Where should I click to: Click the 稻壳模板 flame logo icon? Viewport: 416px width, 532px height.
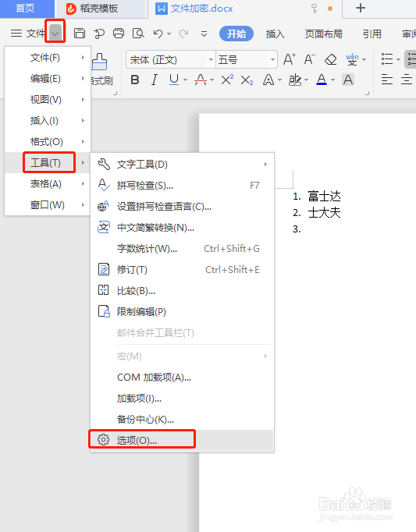coord(71,9)
